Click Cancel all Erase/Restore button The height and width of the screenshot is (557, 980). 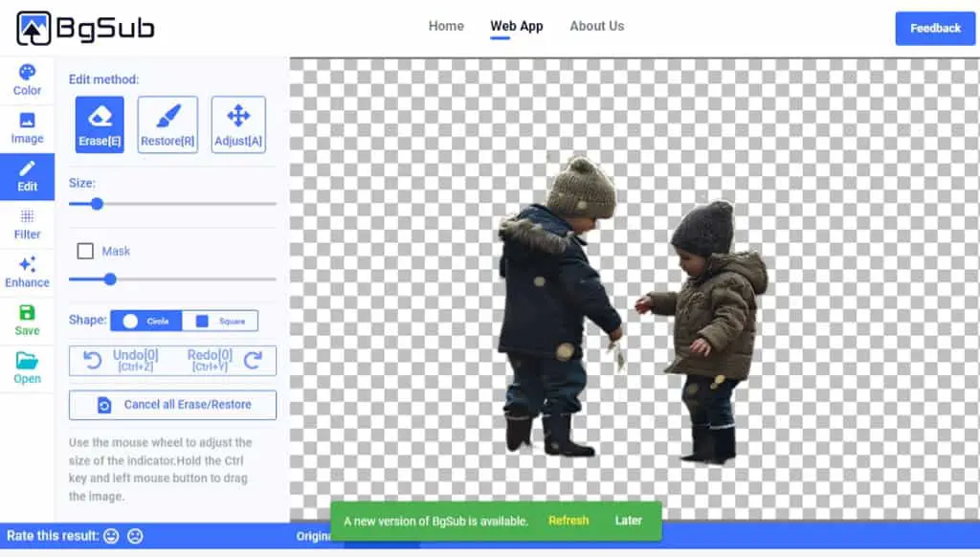coord(172,405)
